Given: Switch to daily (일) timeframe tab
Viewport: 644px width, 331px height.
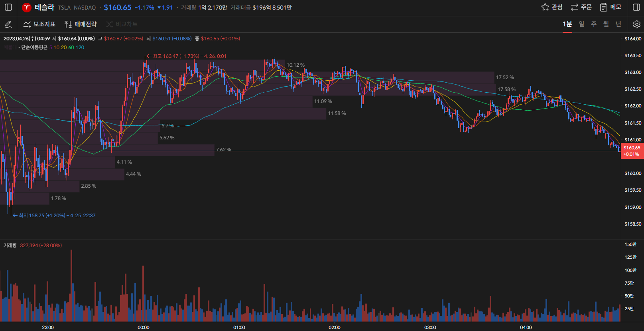Looking at the screenshot, I should [x=581, y=24].
